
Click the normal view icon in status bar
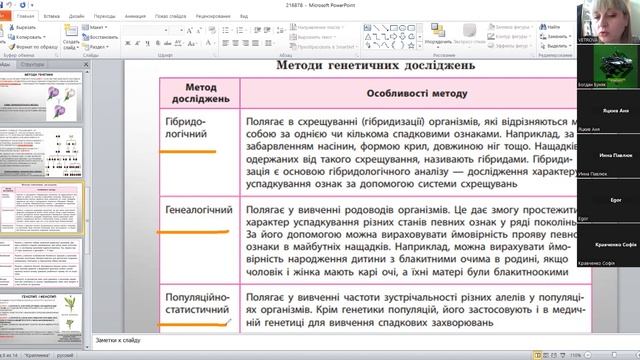click(538, 356)
